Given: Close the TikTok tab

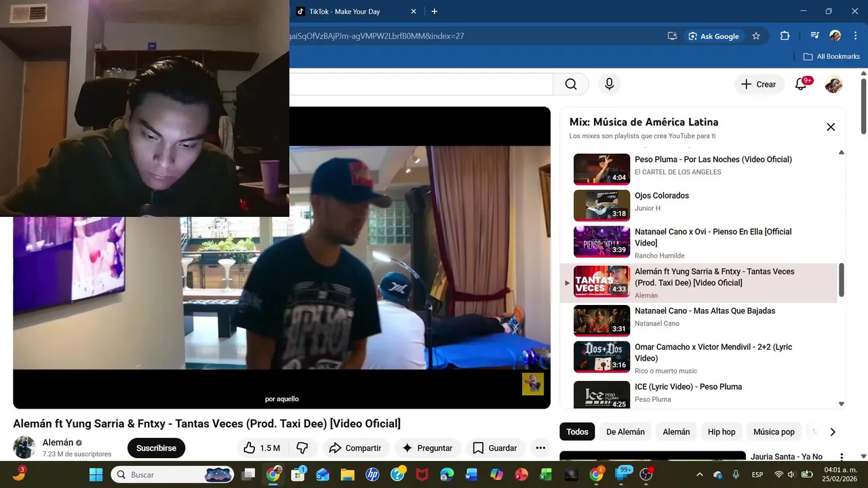Looking at the screenshot, I should (x=414, y=12).
